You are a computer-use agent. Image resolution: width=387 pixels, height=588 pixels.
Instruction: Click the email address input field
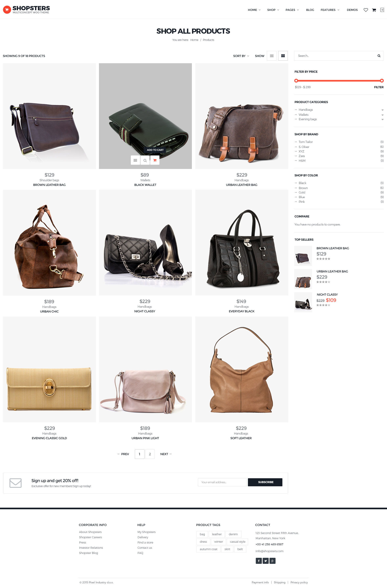click(222, 482)
